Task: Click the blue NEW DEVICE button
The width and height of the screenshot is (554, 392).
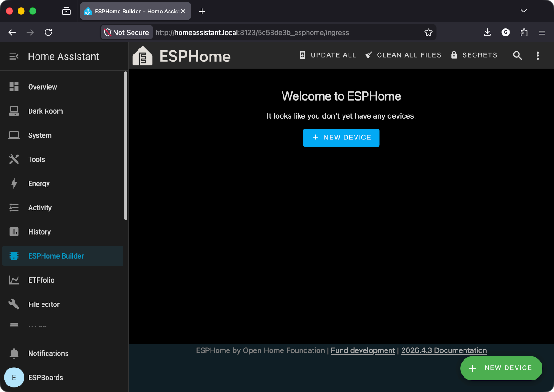Action: tap(341, 138)
